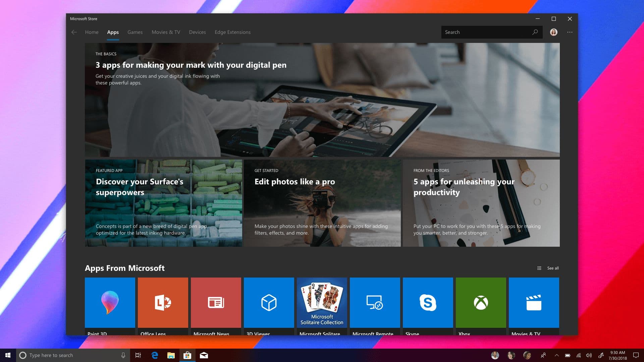Click the Edge browser taskbar icon
The width and height of the screenshot is (644, 362).
pyautogui.click(x=155, y=355)
